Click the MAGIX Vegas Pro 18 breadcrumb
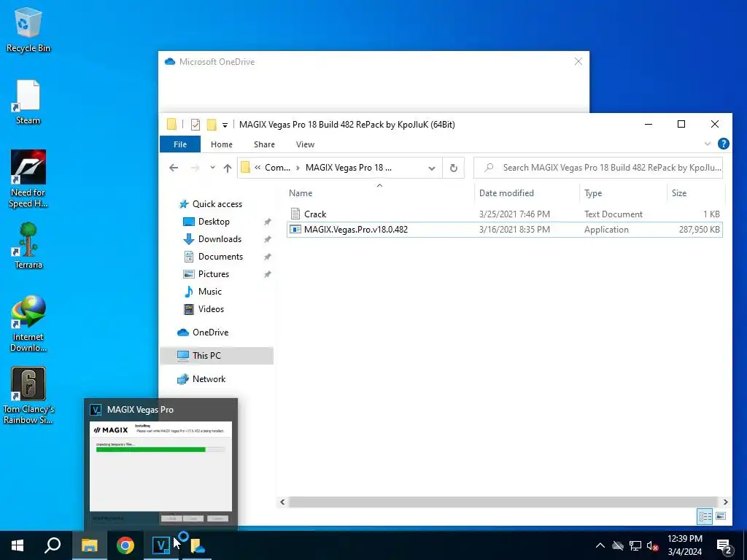747x560 pixels. [x=348, y=168]
